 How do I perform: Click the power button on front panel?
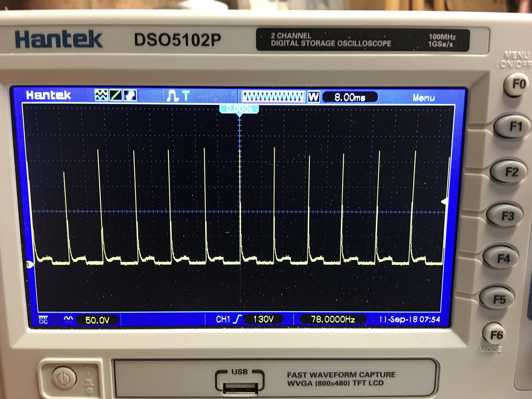coord(64,378)
